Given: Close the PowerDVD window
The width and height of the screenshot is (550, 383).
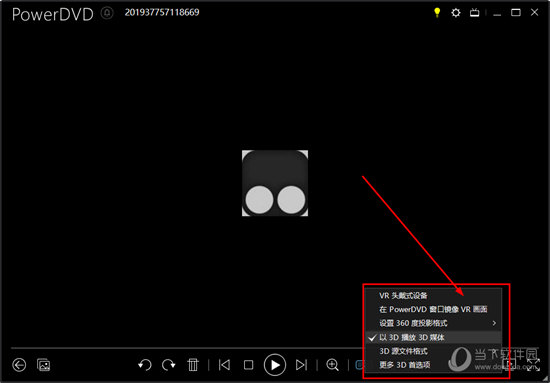Looking at the screenshot, I should pos(534,13).
